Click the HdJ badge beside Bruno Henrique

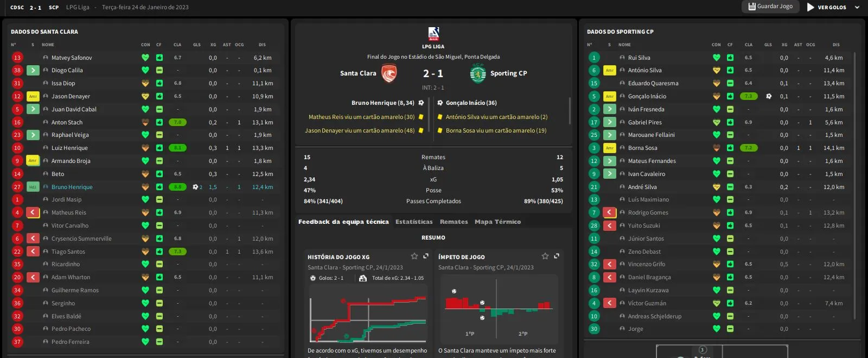33,187
